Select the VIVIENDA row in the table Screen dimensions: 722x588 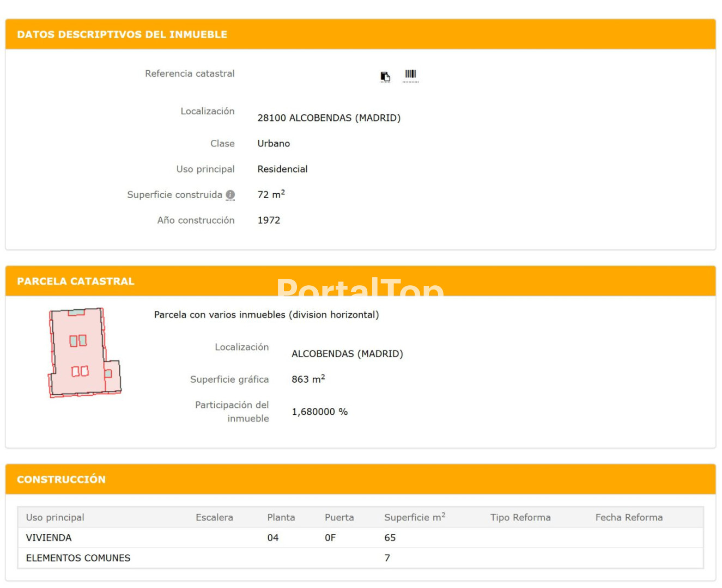[x=49, y=537]
